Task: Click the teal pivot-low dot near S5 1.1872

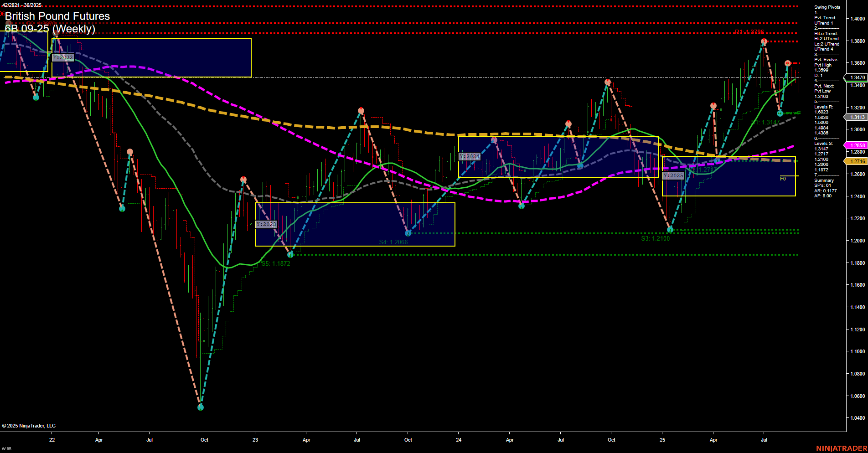Action: click(291, 255)
